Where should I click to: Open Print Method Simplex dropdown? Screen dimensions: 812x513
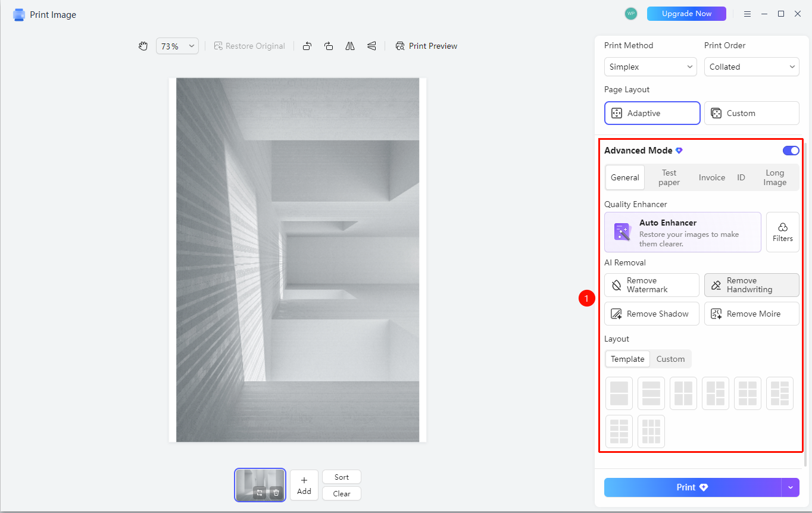pos(651,67)
